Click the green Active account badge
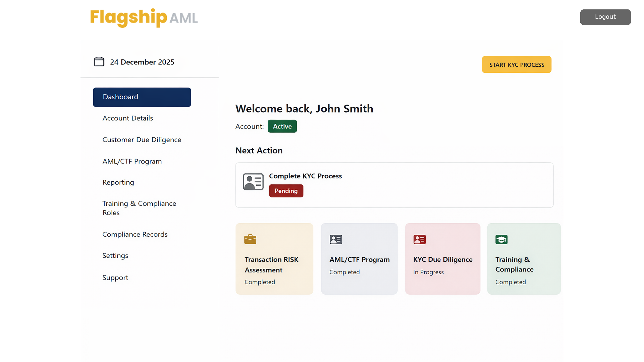The height and width of the screenshot is (362, 644). coord(282,126)
